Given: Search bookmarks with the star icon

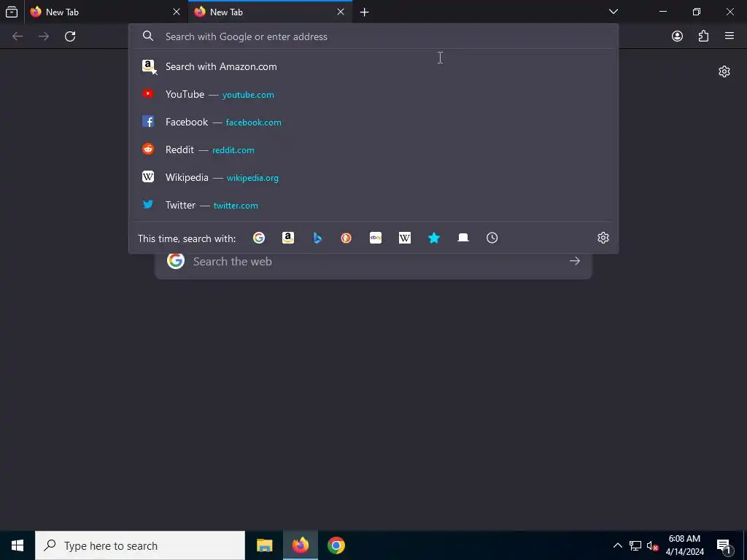Looking at the screenshot, I should click(434, 238).
